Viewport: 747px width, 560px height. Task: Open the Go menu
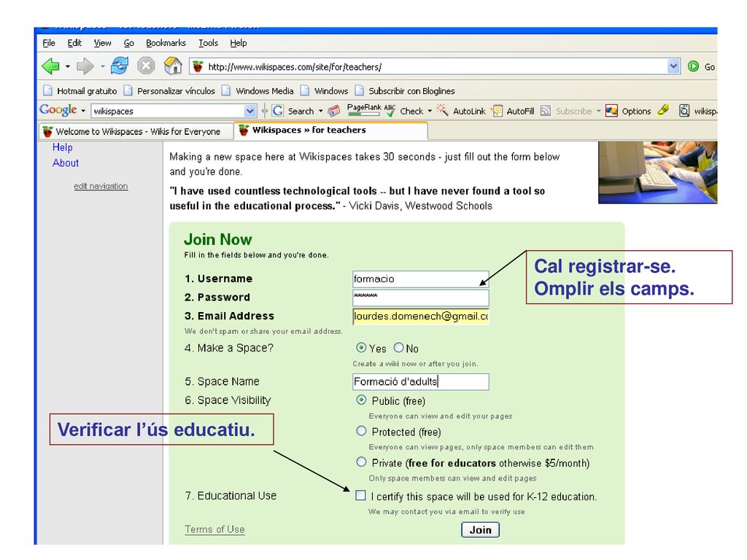click(128, 43)
